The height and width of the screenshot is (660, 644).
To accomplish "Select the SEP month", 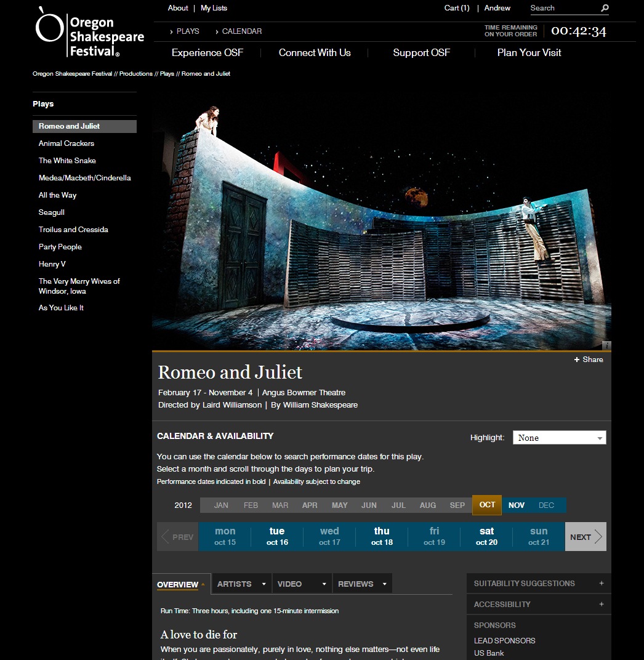I will 457,505.
